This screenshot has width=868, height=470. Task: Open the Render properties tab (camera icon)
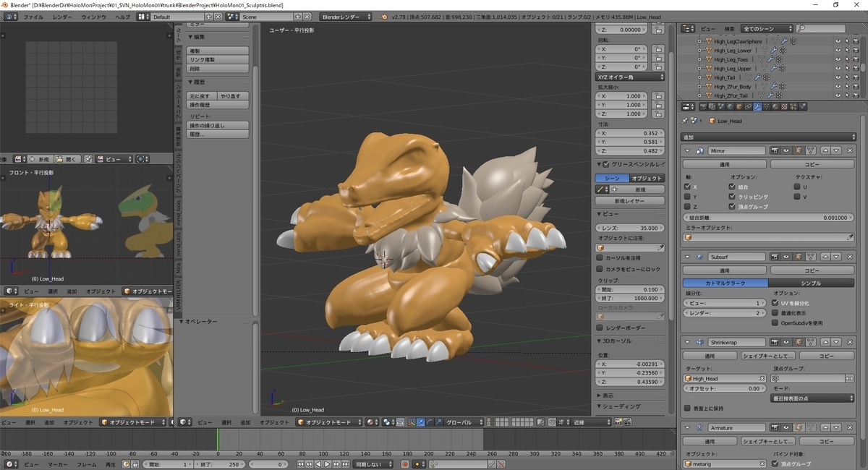[x=703, y=106]
